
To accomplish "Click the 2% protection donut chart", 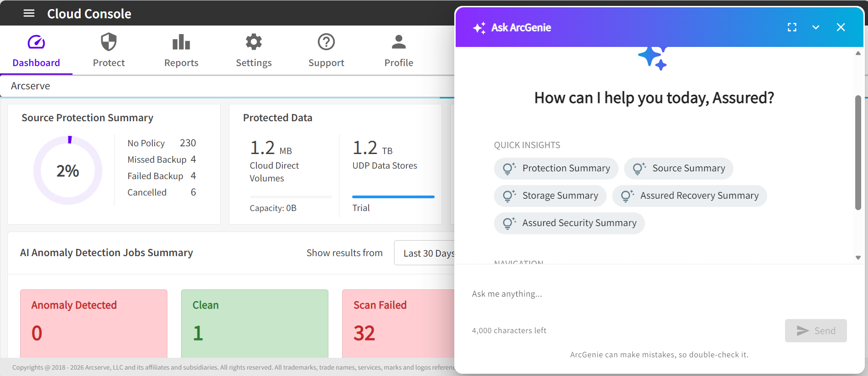I will coord(68,170).
